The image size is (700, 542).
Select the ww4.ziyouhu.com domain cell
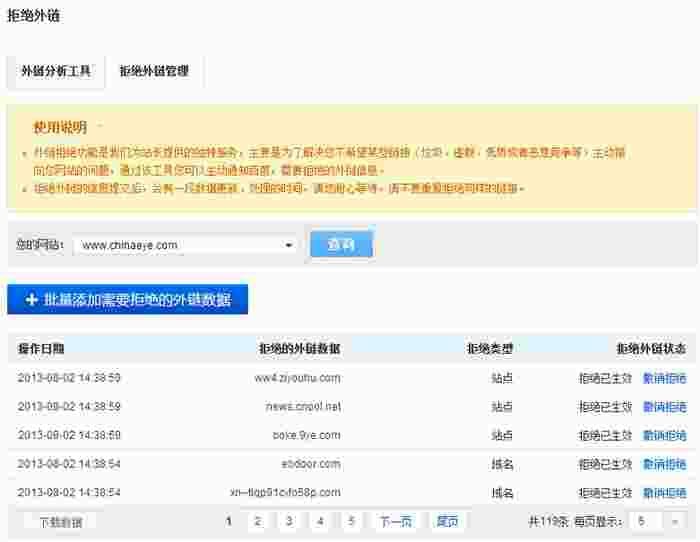(x=297, y=378)
